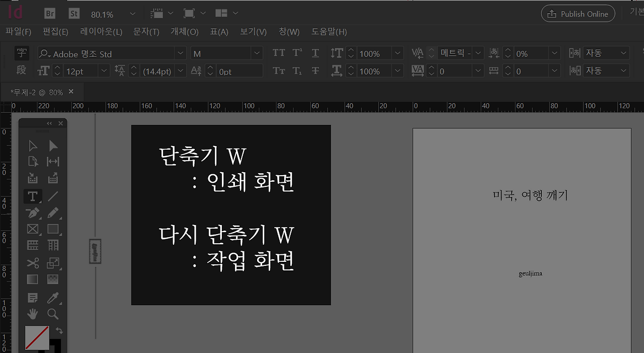Select the Direct Selection tool
644x353 pixels.
pyautogui.click(x=53, y=146)
